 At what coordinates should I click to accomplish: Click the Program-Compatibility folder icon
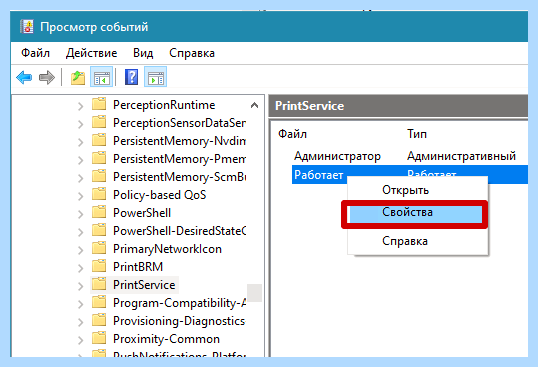pos(99,302)
